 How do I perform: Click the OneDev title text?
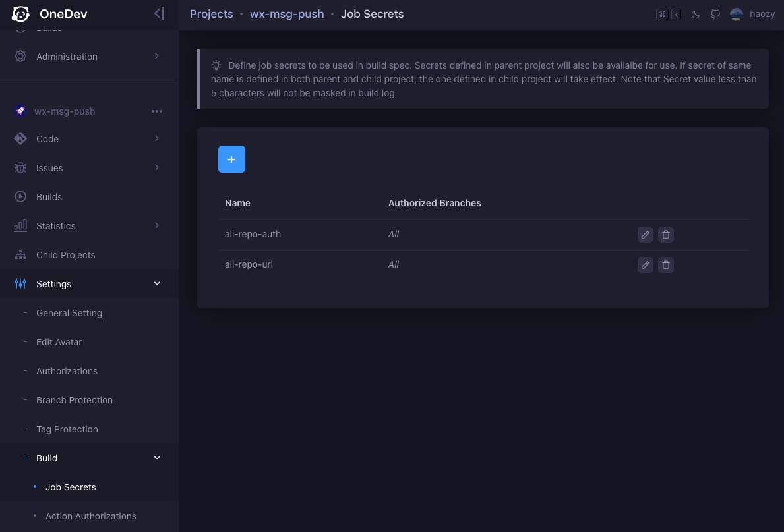[x=63, y=14]
